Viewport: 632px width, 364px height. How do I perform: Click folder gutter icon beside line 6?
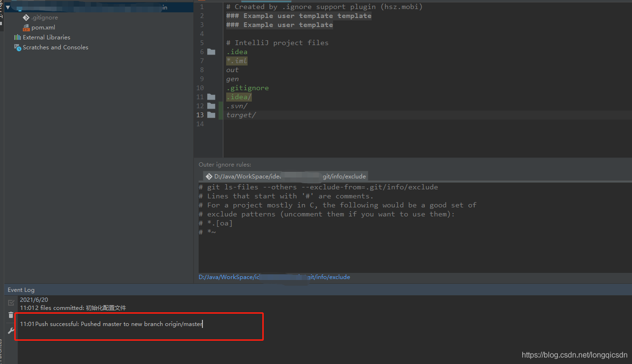211,52
